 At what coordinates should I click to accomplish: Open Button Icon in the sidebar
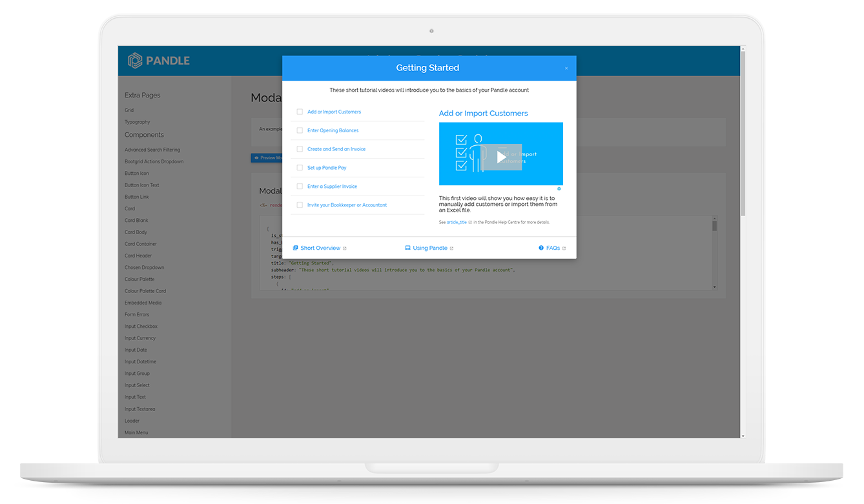136,173
